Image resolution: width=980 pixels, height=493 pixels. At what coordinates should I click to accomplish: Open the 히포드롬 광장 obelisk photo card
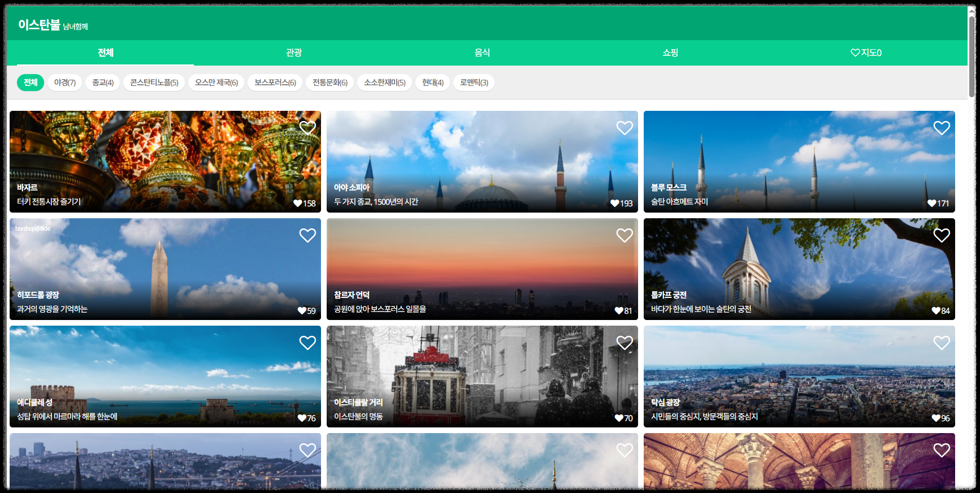point(165,269)
